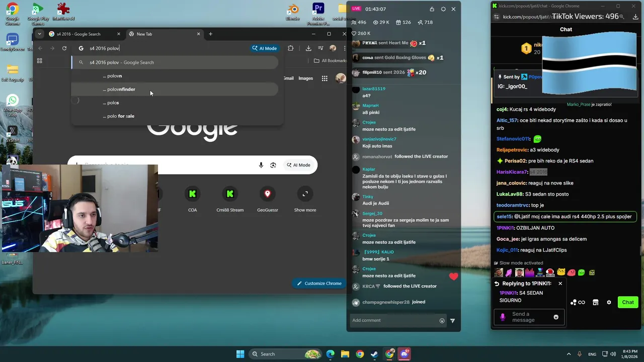Pick the yellow cat emote in Kick
Viewport: 644px width, 362px height.
tap(561, 273)
